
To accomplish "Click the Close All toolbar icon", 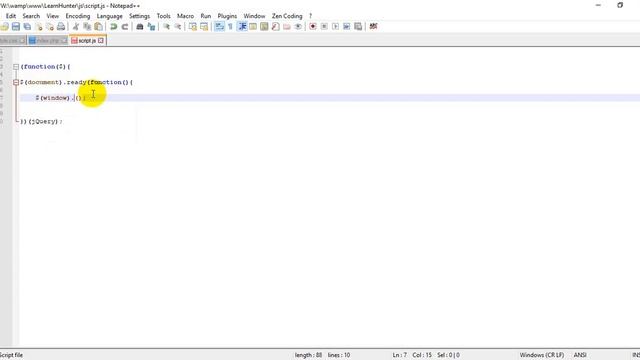I will click(x=50, y=27).
